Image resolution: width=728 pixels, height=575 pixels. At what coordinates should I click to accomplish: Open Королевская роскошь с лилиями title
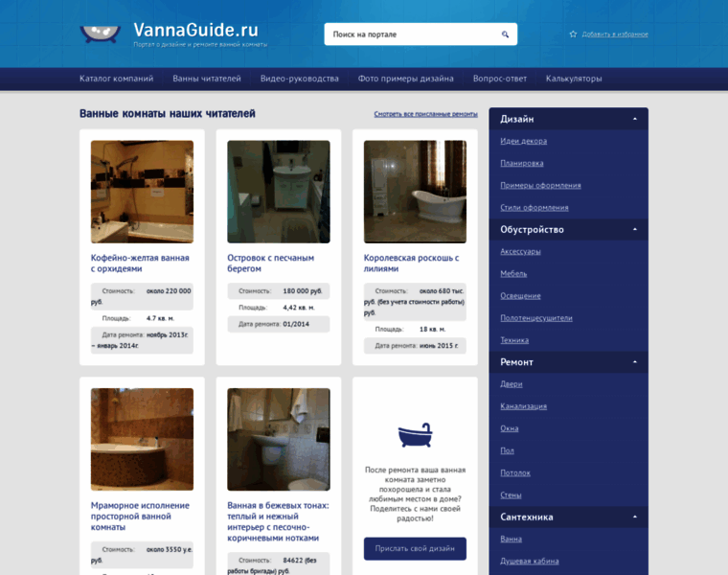[x=411, y=263]
